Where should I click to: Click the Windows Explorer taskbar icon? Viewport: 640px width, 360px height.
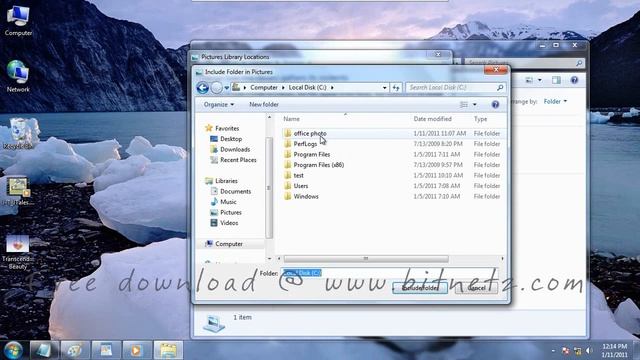(168, 350)
